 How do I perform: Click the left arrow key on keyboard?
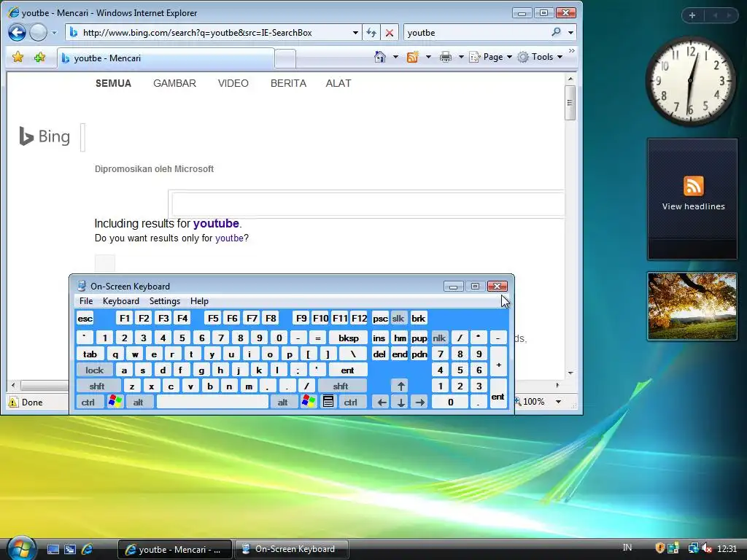click(x=382, y=402)
